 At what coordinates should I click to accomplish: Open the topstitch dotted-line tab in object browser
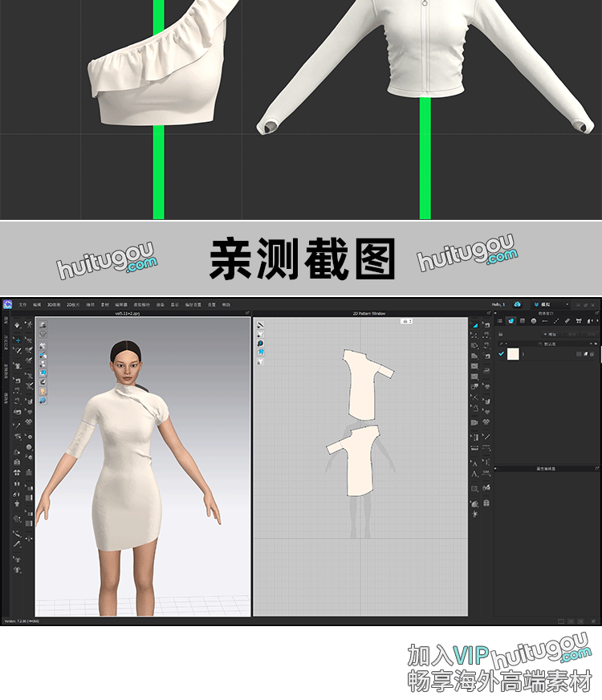pos(556,321)
